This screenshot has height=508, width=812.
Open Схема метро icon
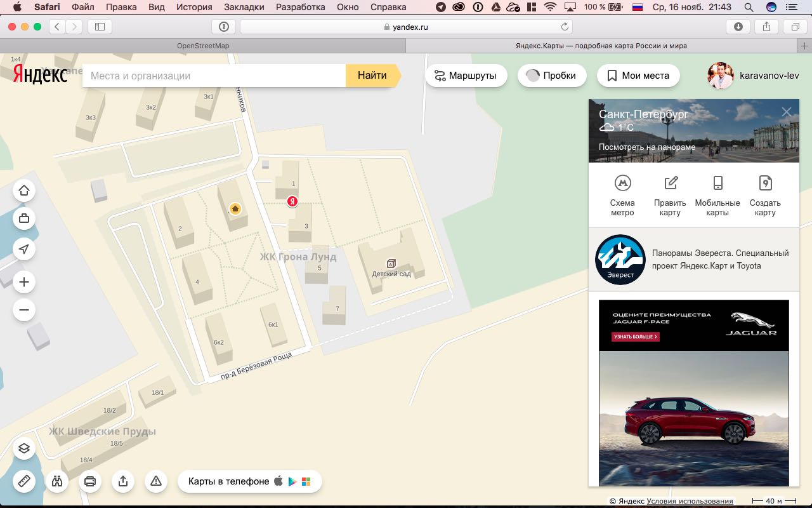point(622,183)
